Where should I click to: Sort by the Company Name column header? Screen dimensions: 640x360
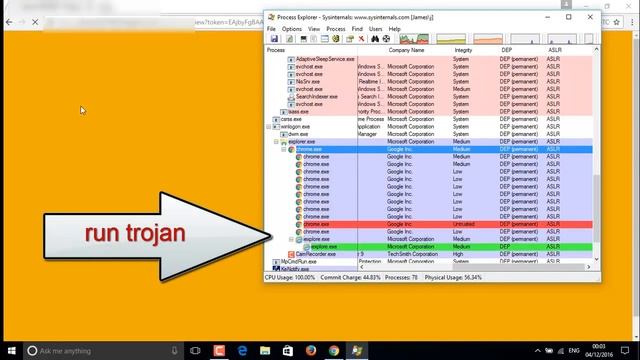(406, 50)
